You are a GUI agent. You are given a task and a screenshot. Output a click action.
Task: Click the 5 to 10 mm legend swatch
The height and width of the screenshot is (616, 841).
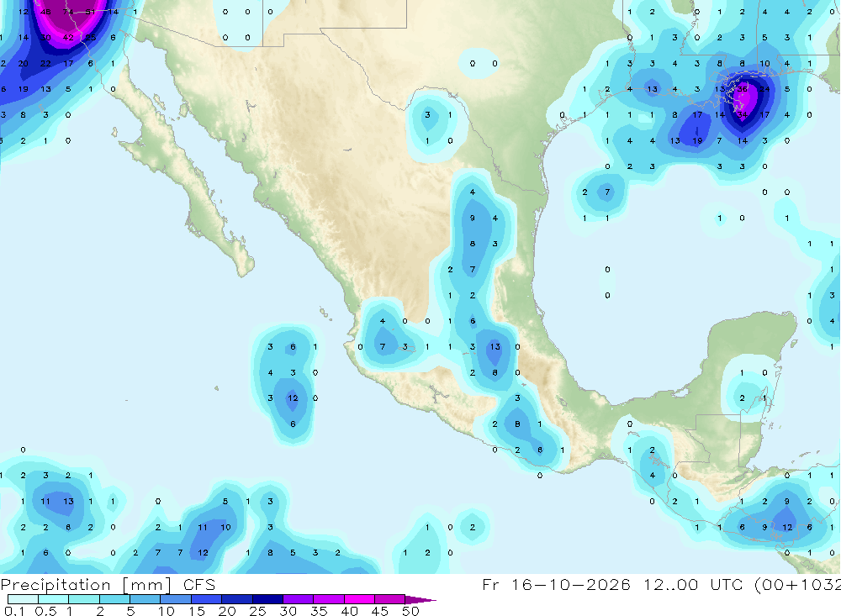(x=145, y=599)
